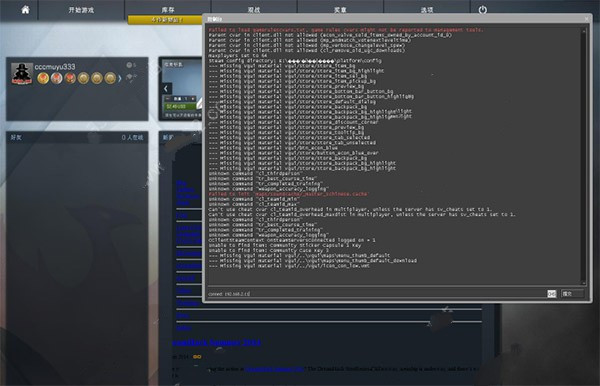The height and width of the screenshot is (386, 600).
Task: Click the console scrollbar up arrow
Action: pos(584,31)
